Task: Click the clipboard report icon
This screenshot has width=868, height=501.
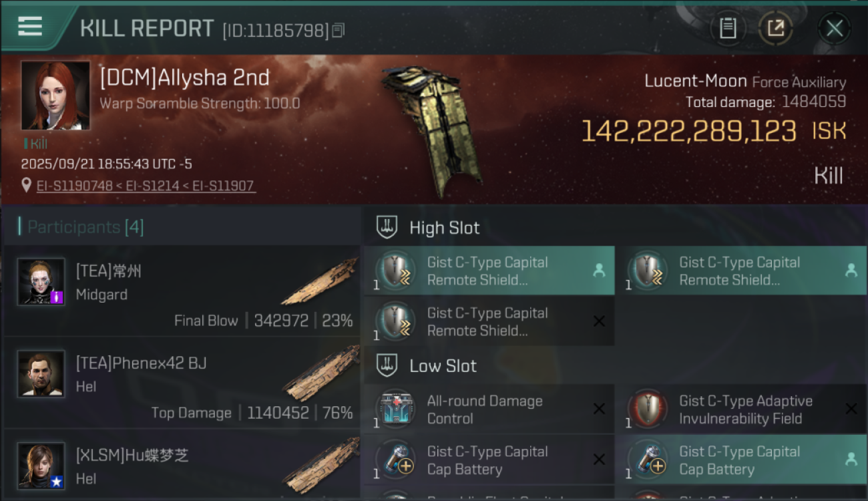Action: coord(728,29)
